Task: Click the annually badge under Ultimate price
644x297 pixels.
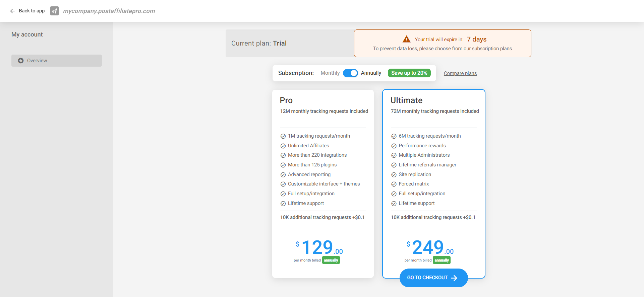Action: pyautogui.click(x=442, y=260)
